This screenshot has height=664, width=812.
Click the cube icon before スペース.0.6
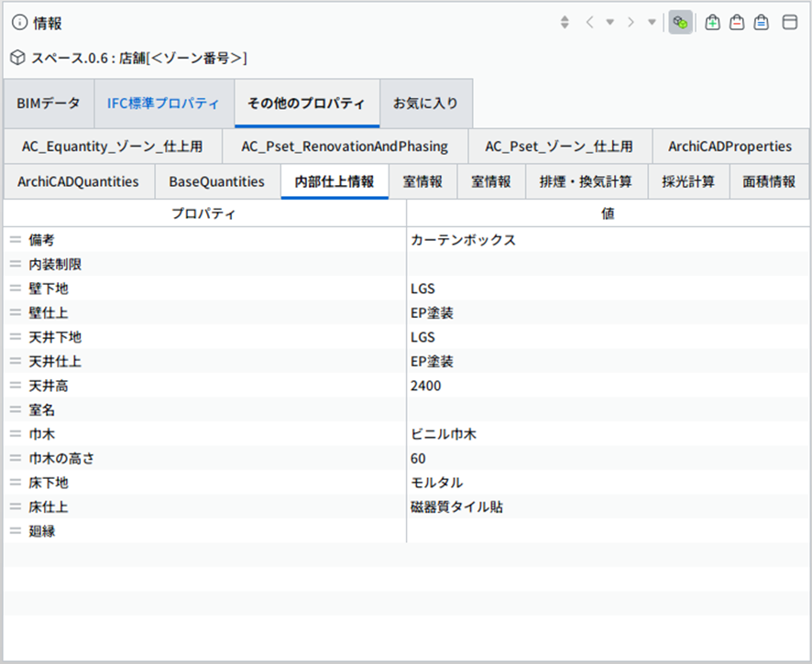click(x=17, y=58)
